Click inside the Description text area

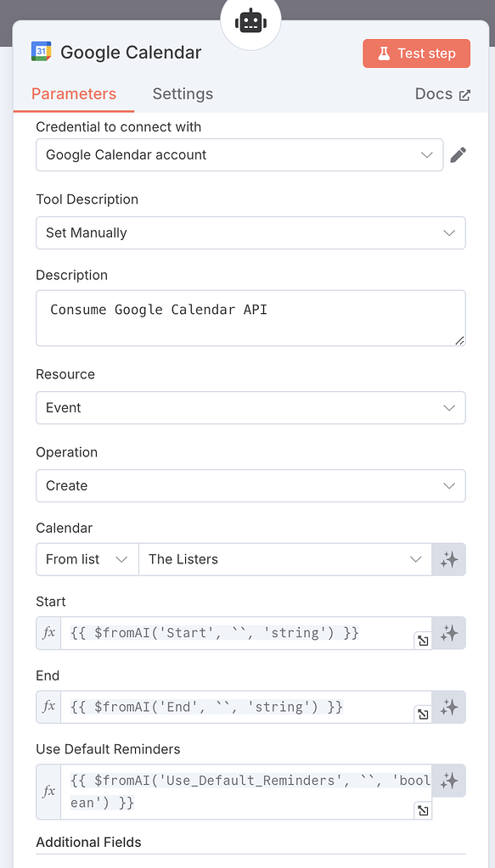click(x=250, y=317)
